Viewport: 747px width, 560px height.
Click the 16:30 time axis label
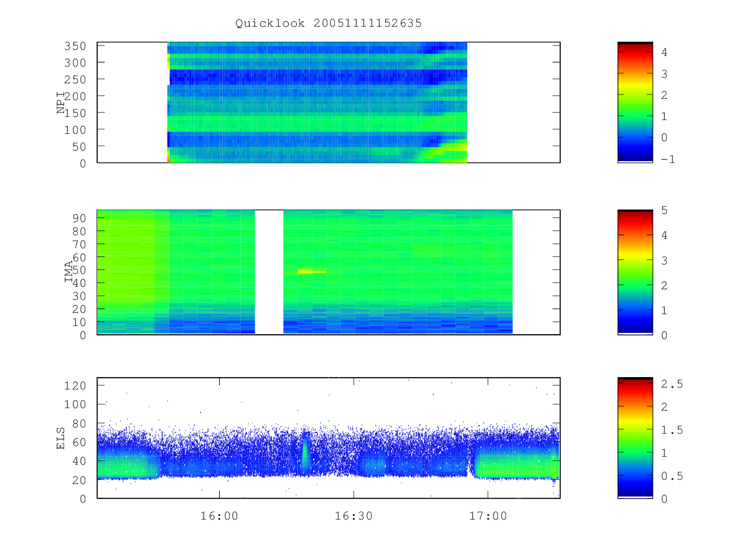[x=354, y=515]
